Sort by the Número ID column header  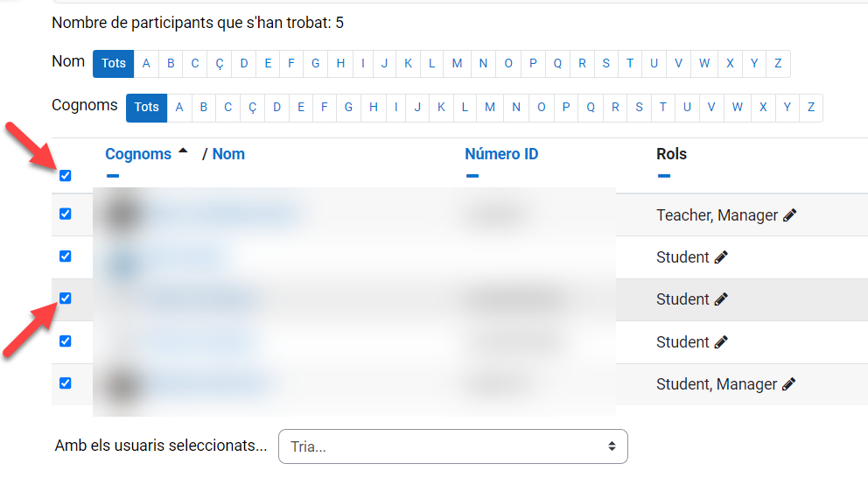501,154
